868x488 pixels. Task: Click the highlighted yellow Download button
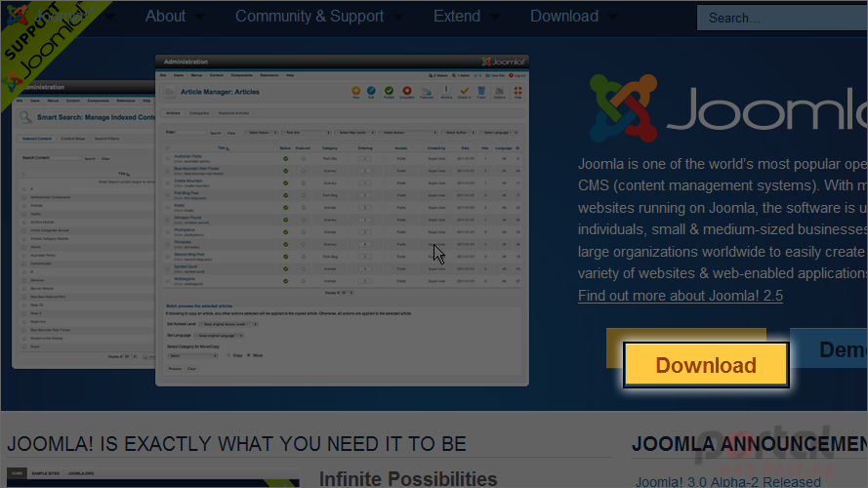(x=706, y=365)
